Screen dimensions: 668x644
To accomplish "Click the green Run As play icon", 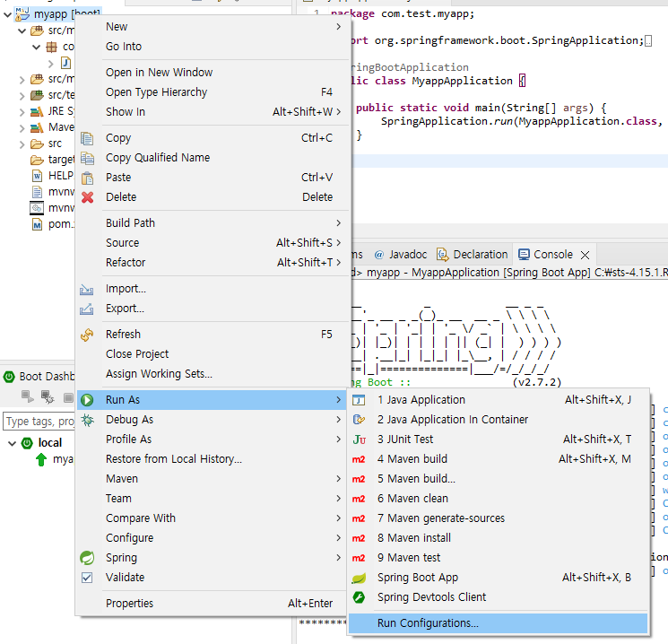I will (87, 400).
